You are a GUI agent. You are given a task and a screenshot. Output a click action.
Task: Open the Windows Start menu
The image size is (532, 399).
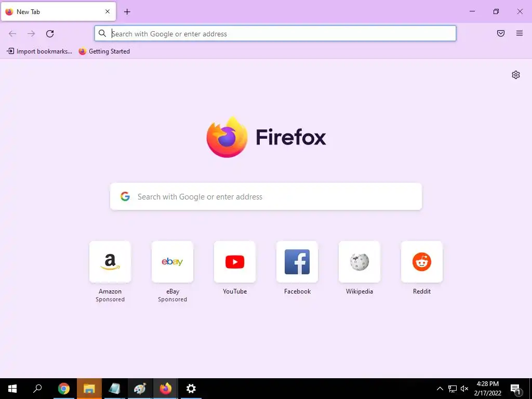(12, 389)
